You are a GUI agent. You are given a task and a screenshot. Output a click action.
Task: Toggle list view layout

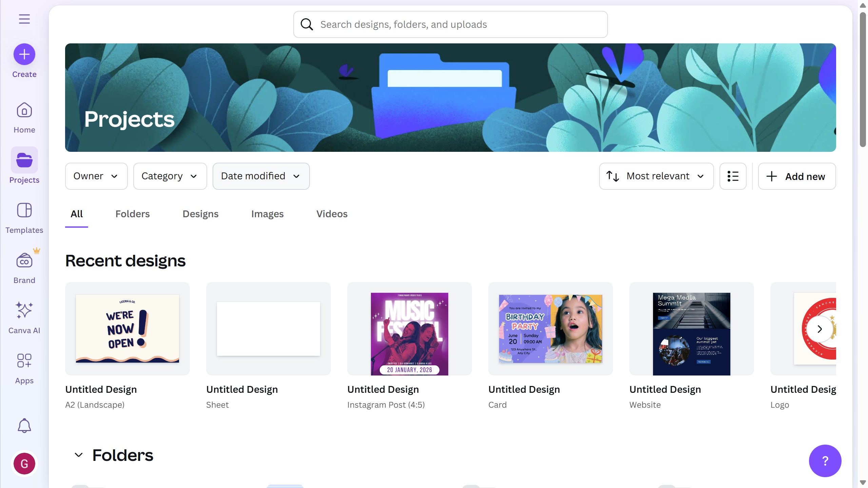[x=733, y=176]
